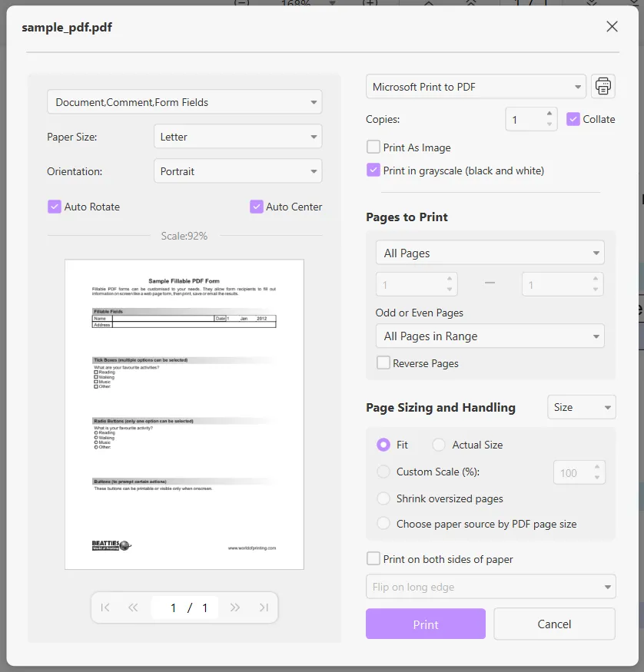Image resolution: width=644 pixels, height=672 pixels.
Task: Choose Shrink oversized pages option
Action: pos(383,498)
